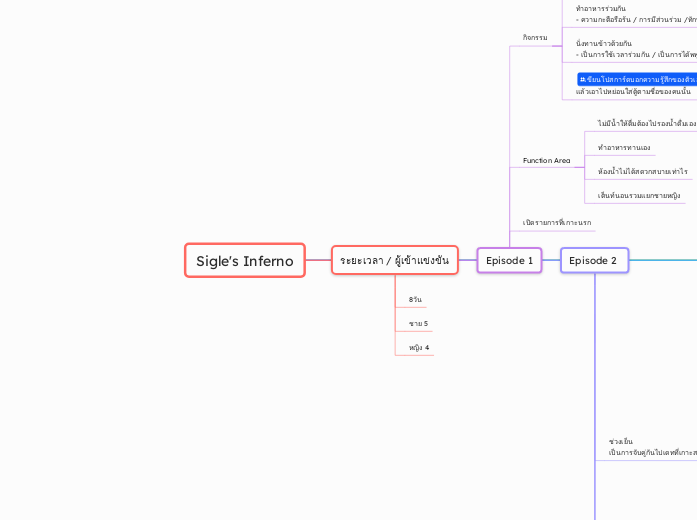
Task: Click the "กิจกรรม" branch label
Action: (x=535, y=38)
